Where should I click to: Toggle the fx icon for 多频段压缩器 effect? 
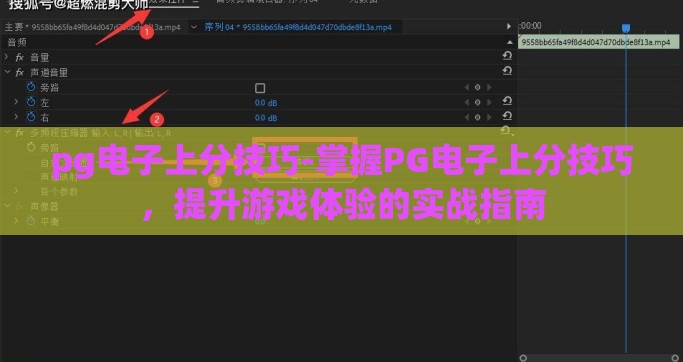[x=20, y=133]
